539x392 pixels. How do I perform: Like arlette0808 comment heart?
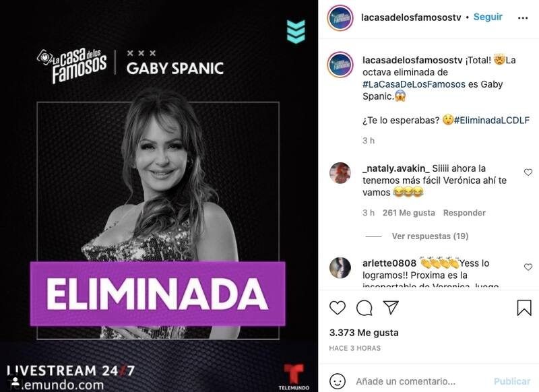(x=528, y=267)
